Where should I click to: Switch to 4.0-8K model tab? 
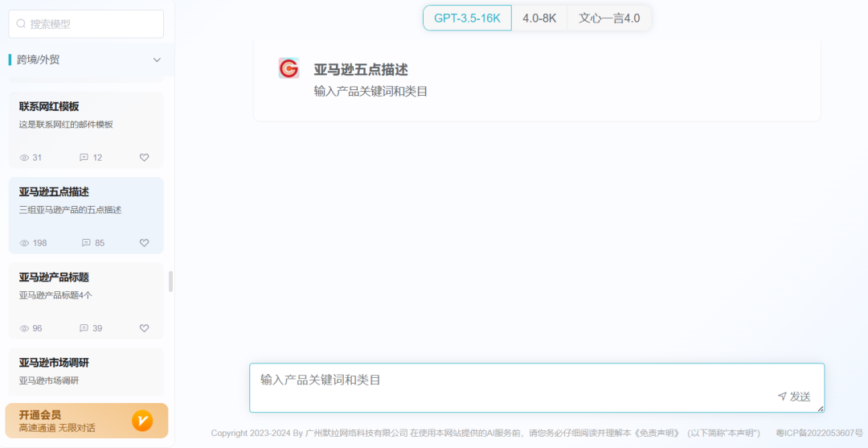click(540, 18)
